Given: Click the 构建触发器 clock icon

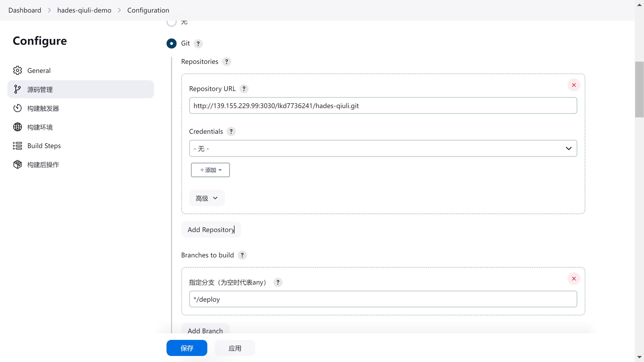Looking at the screenshot, I should 17,108.
